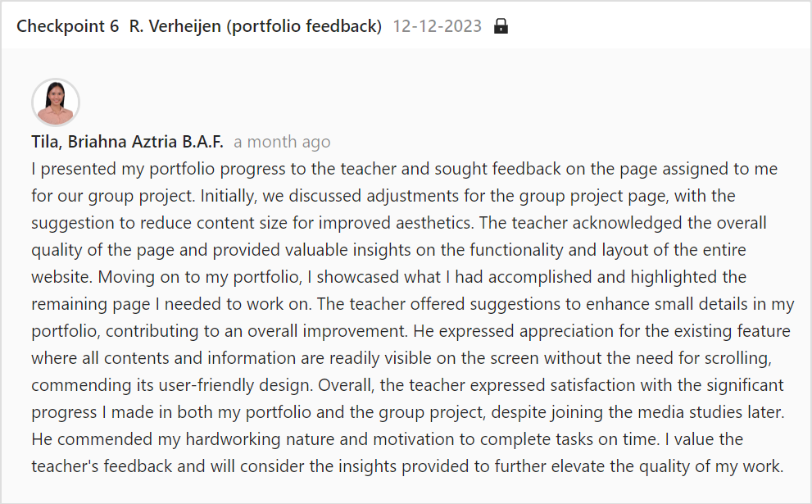Click the white checkpoint header bar
This screenshot has height=504, width=812.
pos(406,25)
